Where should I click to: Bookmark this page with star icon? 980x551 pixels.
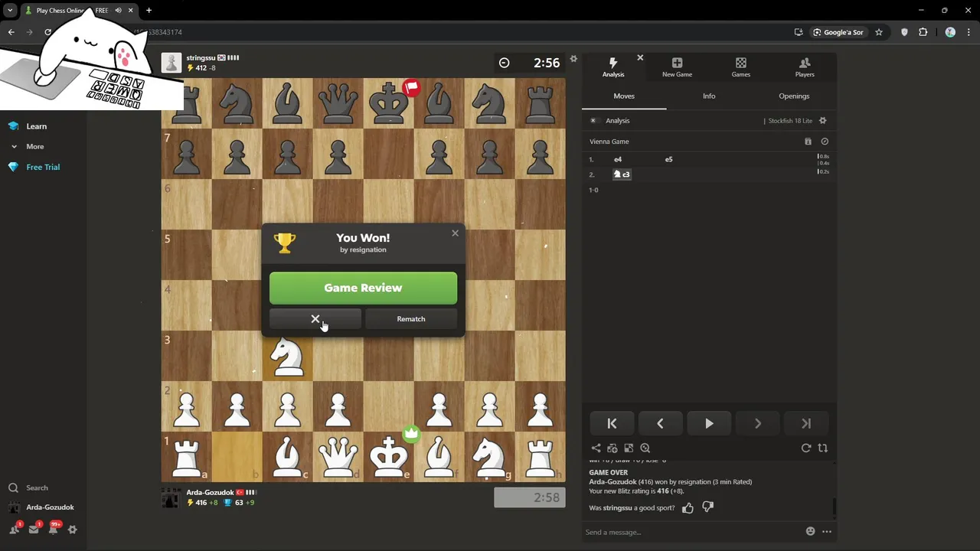click(x=879, y=32)
